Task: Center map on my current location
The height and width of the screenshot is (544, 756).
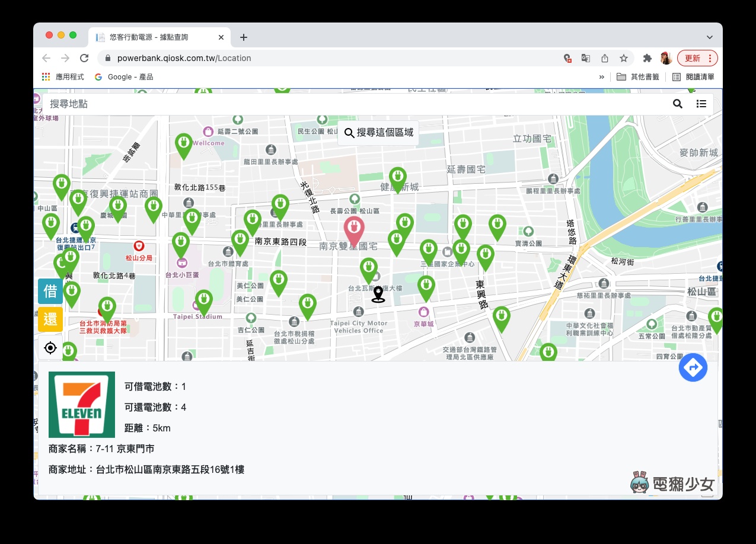Action: [x=50, y=348]
